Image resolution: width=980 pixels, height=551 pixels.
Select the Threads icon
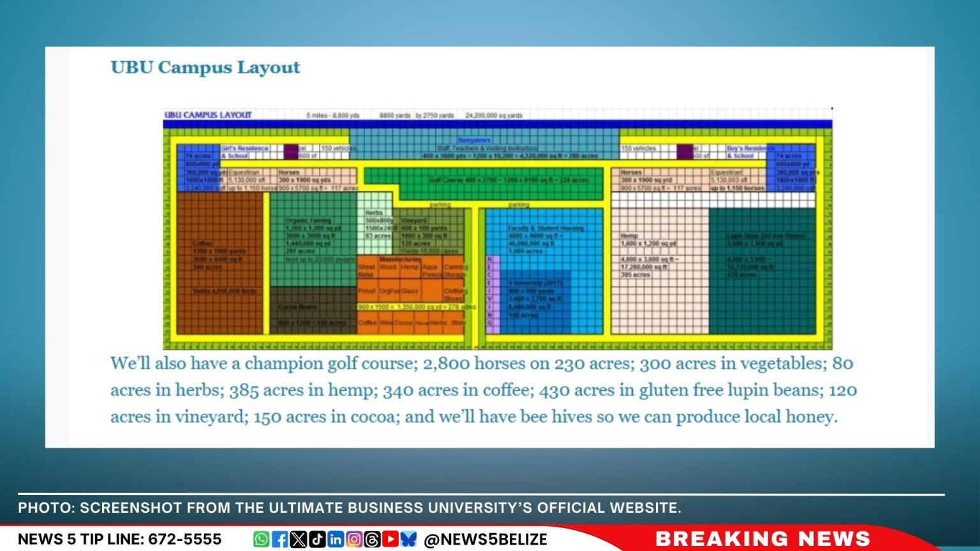click(372, 539)
